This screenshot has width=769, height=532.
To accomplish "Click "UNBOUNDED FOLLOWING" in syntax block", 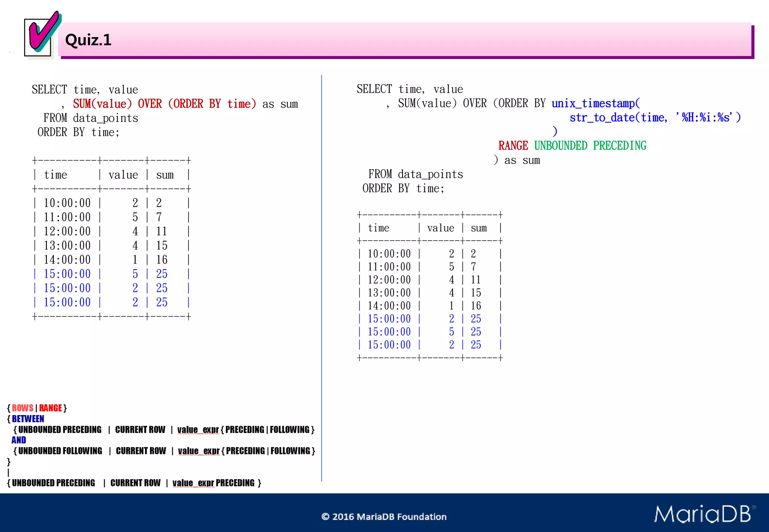I will click(x=60, y=451).
